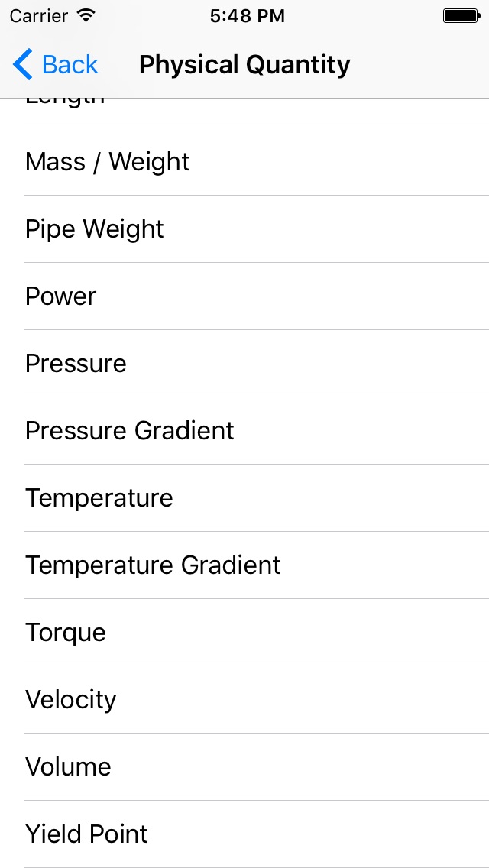
Task: Select the Pipe Weight quantity
Action: 244,228
